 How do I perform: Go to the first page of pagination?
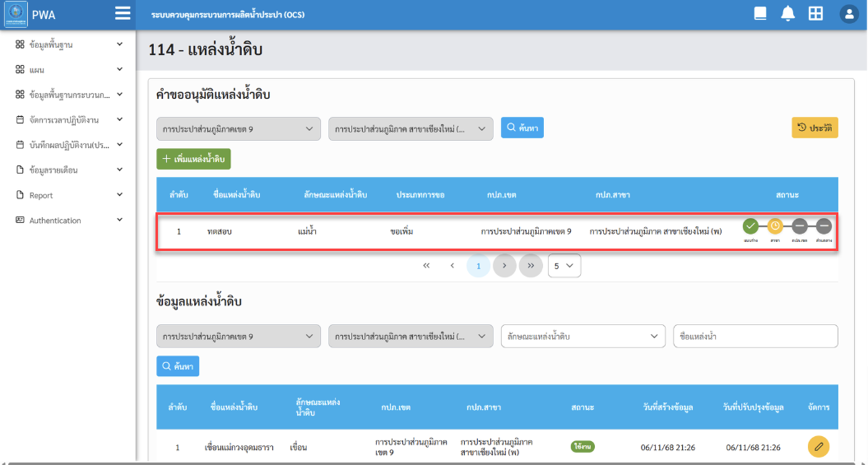[x=426, y=266]
